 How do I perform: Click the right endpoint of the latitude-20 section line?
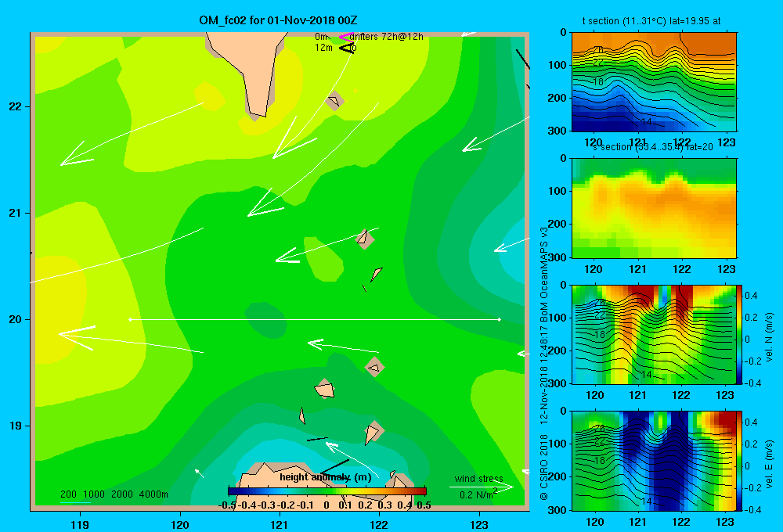500,319
